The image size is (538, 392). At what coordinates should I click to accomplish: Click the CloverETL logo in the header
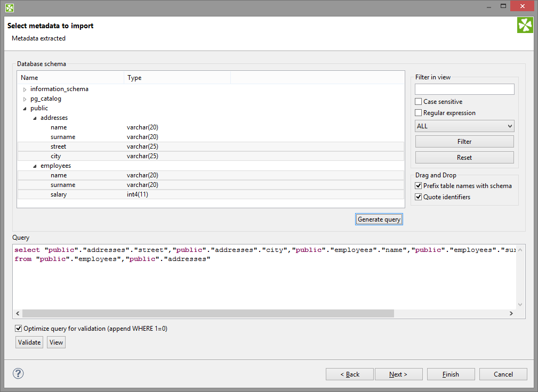click(525, 25)
